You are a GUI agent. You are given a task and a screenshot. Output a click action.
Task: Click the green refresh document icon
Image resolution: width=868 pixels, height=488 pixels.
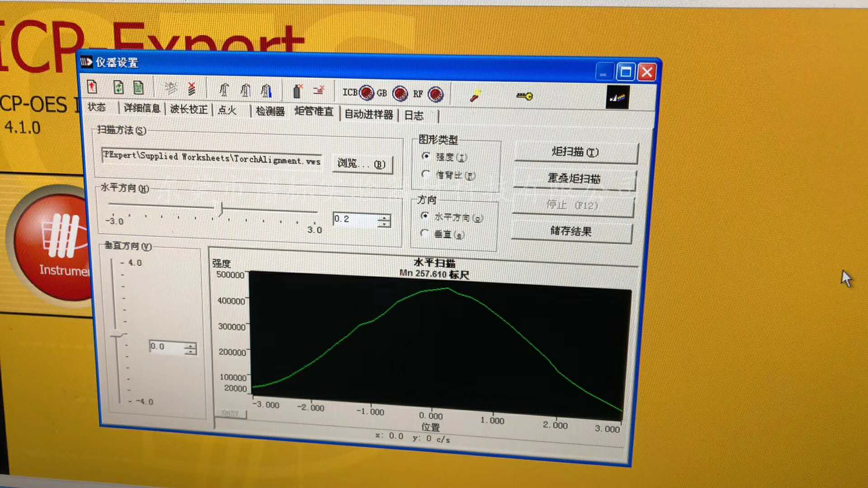118,87
